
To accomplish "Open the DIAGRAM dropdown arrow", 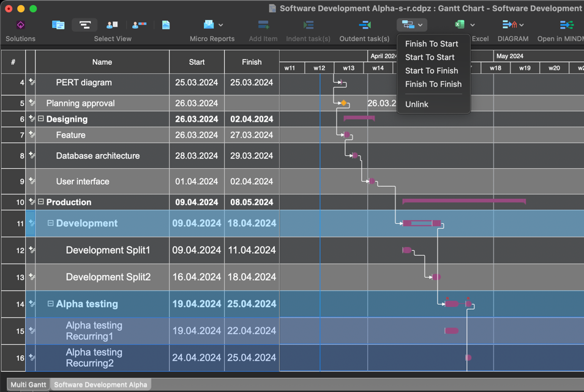I will click(522, 25).
